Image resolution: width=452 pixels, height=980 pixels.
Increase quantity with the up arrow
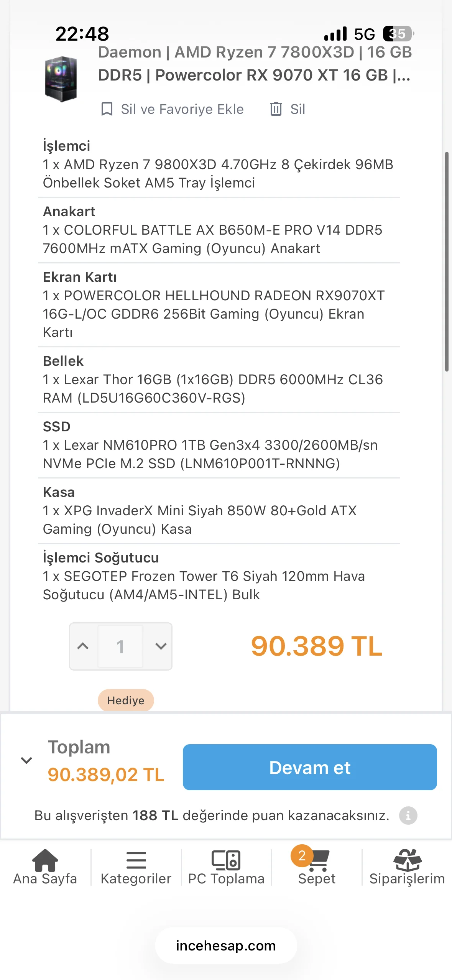[83, 646]
